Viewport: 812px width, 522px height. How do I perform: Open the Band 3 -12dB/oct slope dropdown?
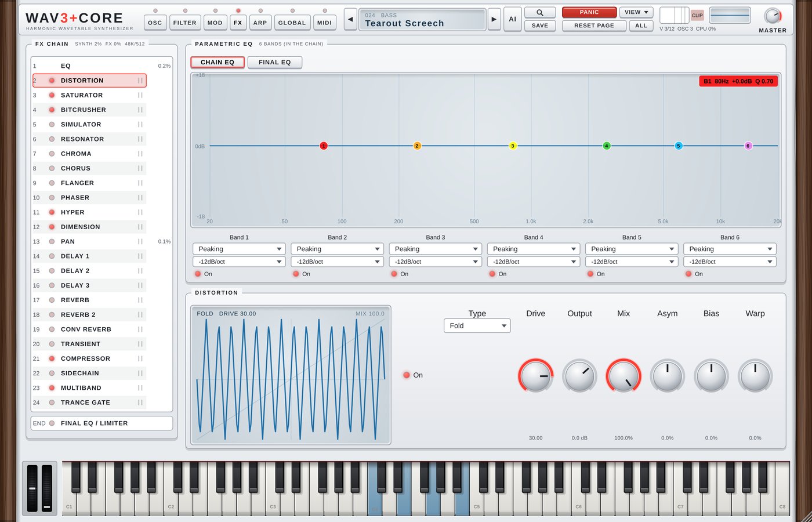[x=436, y=262]
